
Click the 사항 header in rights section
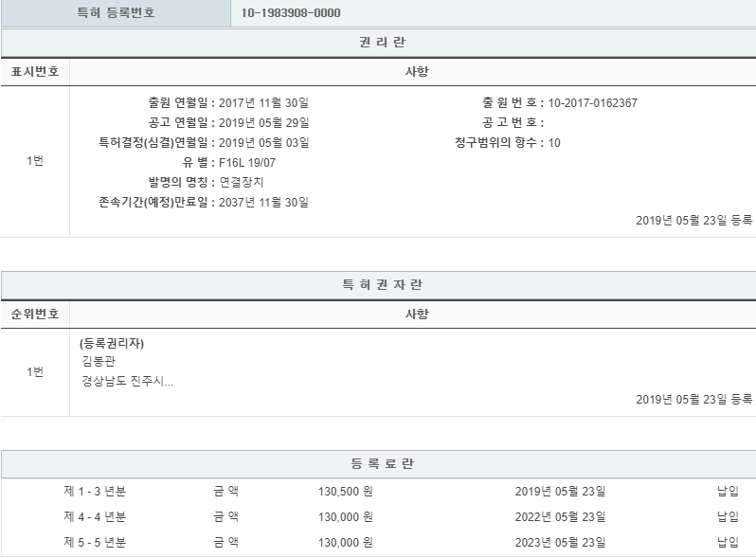point(417,72)
